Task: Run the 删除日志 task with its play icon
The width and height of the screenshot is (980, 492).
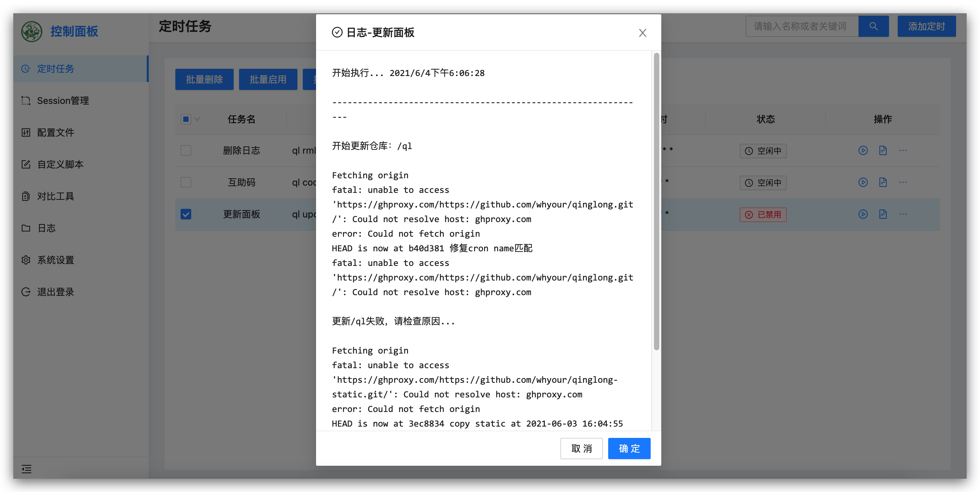Action: (x=863, y=150)
